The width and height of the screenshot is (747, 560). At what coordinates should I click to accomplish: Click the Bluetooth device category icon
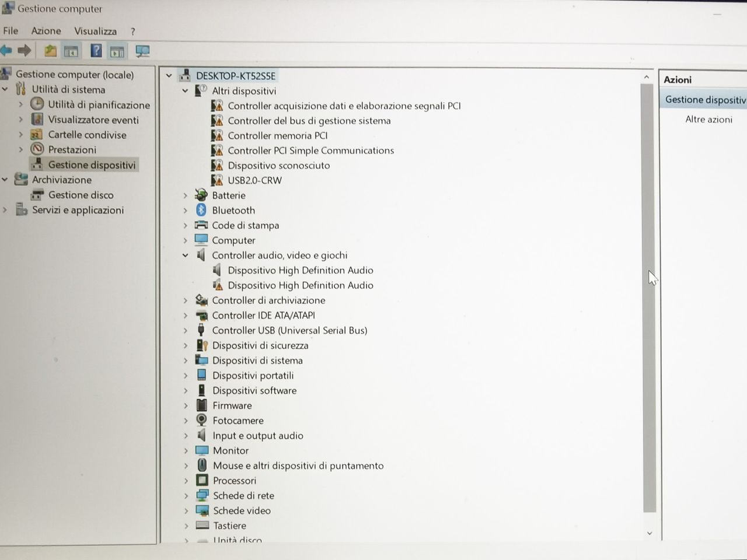[x=201, y=210]
